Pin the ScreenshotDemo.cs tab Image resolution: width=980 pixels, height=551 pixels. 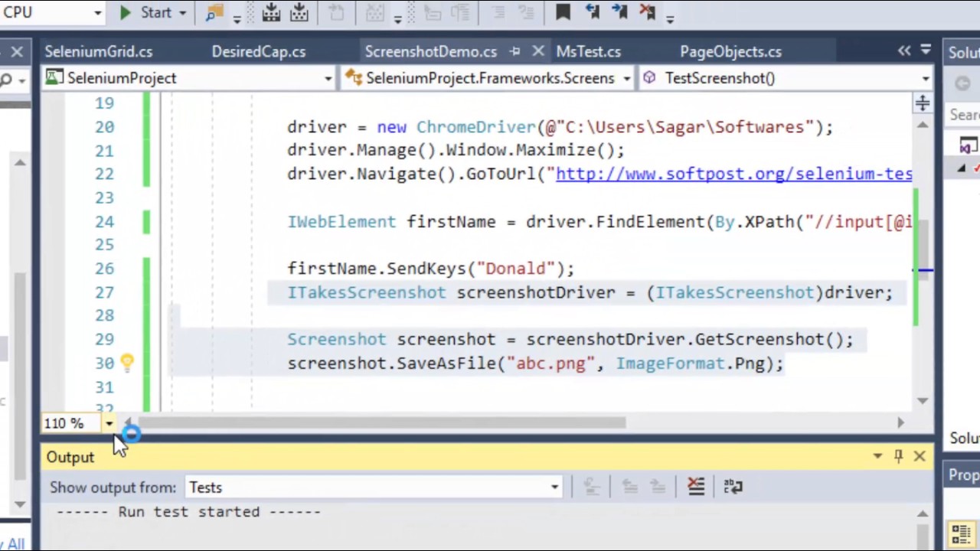[515, 51]
